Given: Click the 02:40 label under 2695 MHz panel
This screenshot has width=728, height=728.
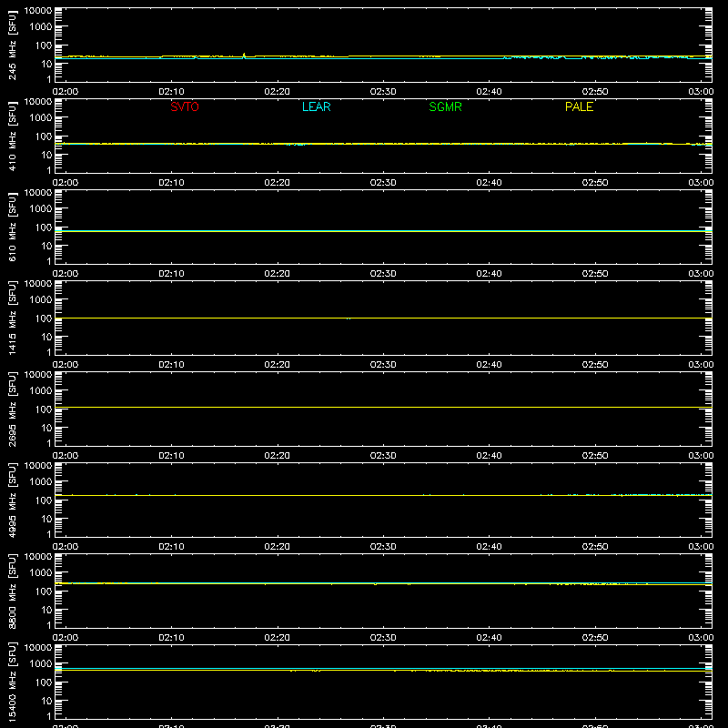Looking at the screenshot, I should tap(489, 456).
